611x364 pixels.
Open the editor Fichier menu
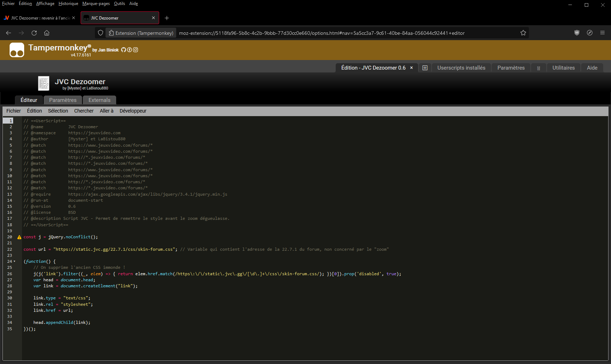pos(13,111)
